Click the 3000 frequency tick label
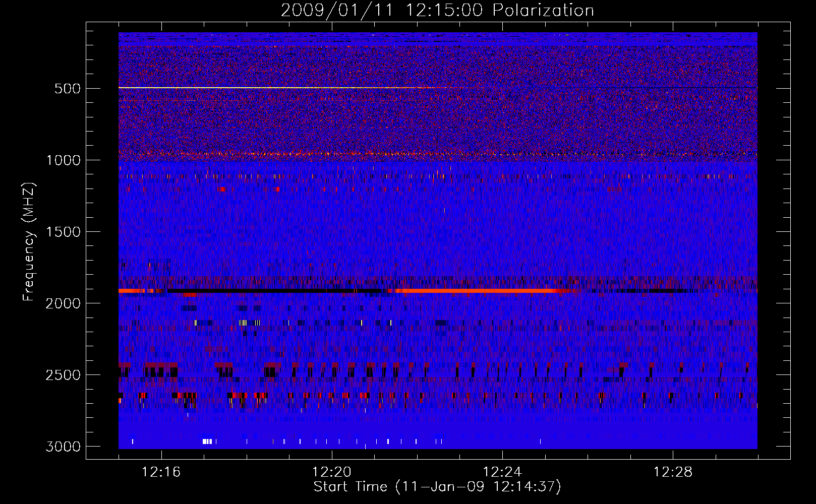 click(63, 447)
